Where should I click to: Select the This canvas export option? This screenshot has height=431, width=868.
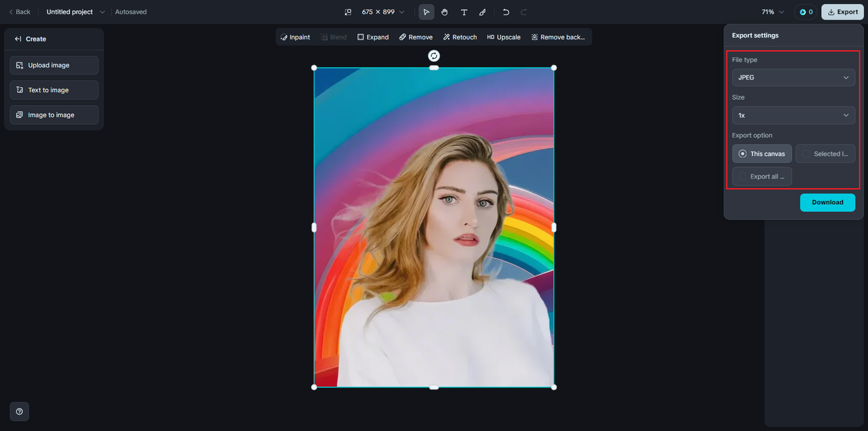click(762, 153)
